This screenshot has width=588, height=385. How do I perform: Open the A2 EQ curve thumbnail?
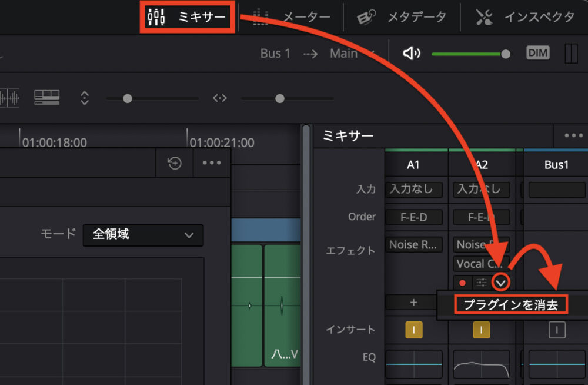(482, 364)
